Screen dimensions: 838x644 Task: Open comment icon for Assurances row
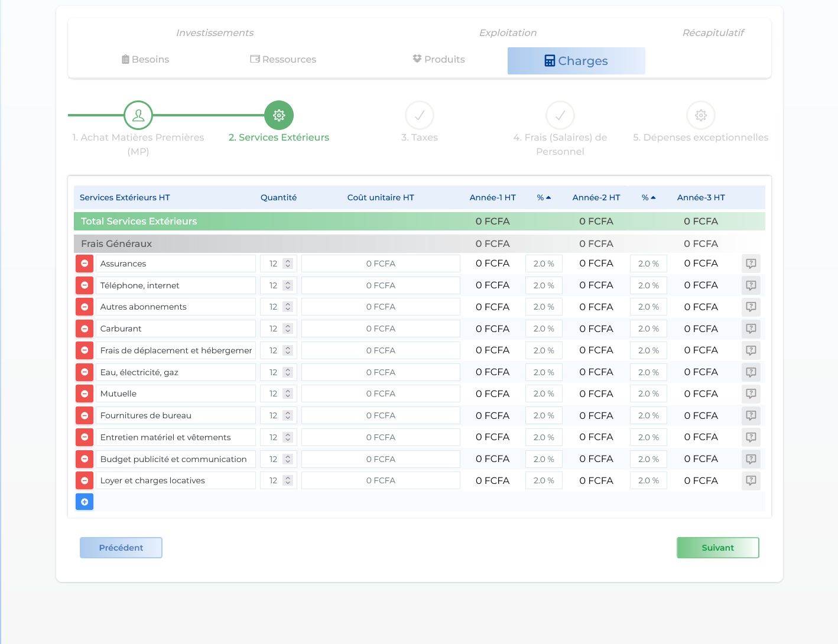tap(751, 264)
